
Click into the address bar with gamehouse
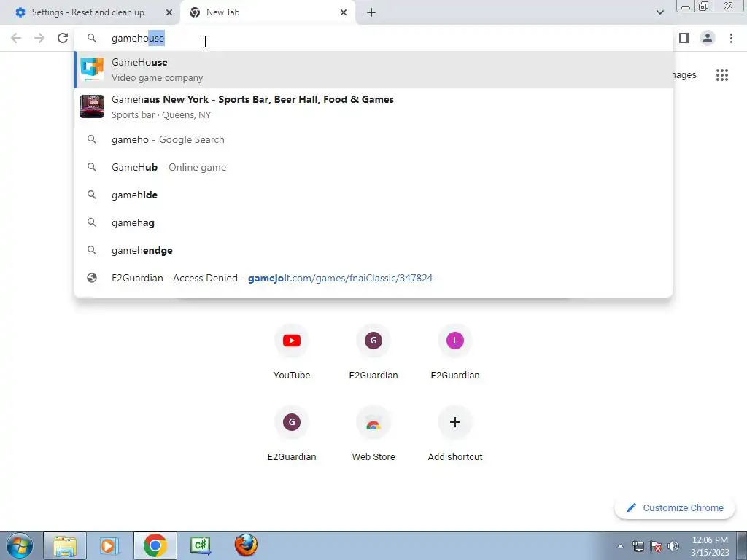373,38
